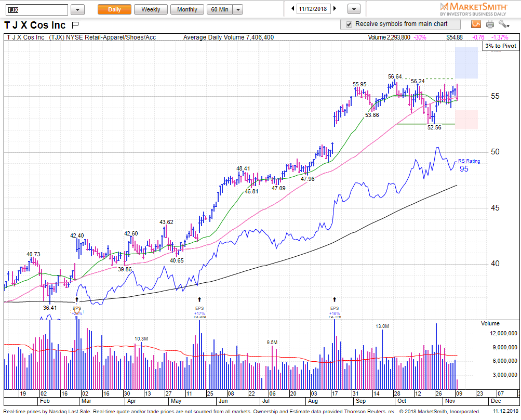Click the 53.66 price label

[372, 115]
